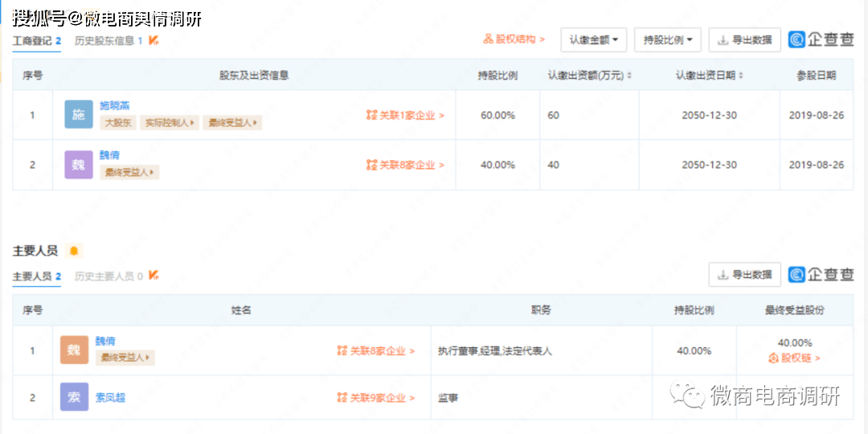Switch to the 历史主要人员 tab
The image size is (868, 434).
click(x=108, y=276)
